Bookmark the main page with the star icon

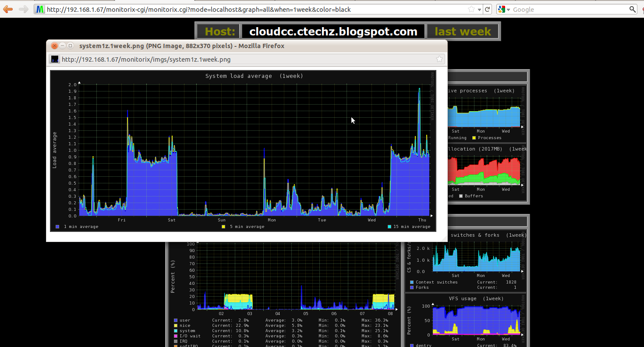click(471, 9)
